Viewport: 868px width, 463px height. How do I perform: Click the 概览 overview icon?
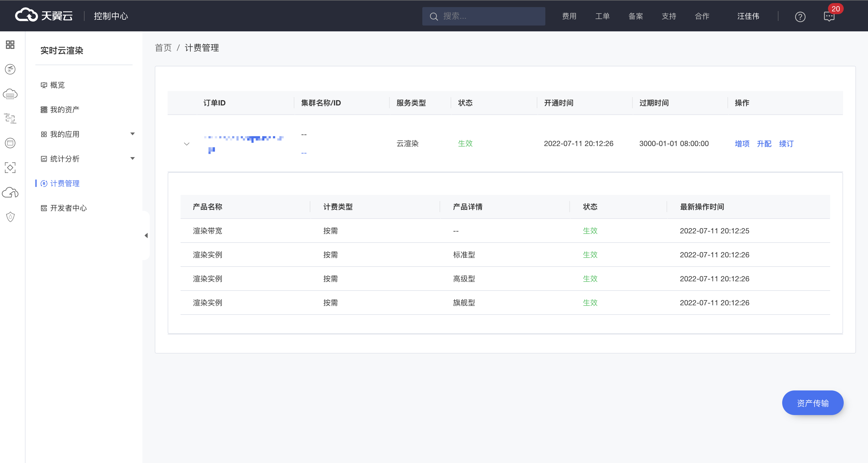pyautogui.click(x=44, y=85)
